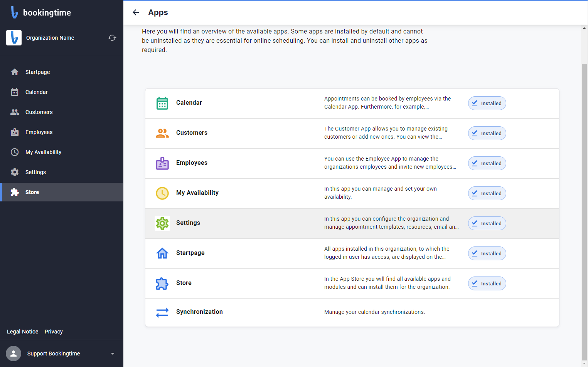
Task: Click the bookingtime logo in the sidebar
Action: (x=40, y=12)
